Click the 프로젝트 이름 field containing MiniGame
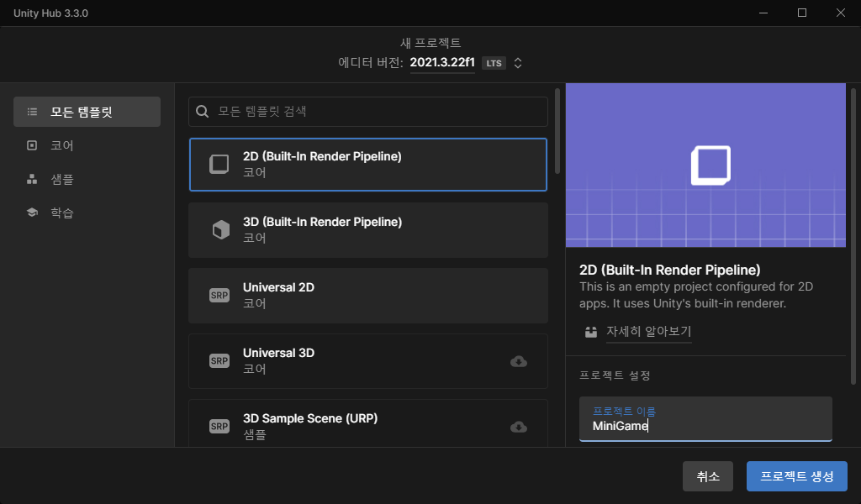The image size is (861, 504). [x=705, y=419]
